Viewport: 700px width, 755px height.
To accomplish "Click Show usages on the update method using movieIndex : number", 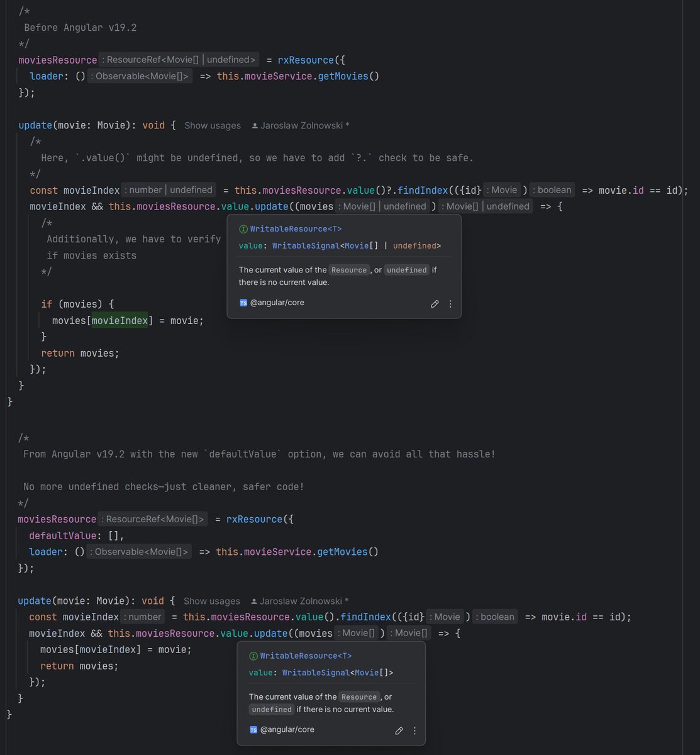I will (x=211, y=601).
